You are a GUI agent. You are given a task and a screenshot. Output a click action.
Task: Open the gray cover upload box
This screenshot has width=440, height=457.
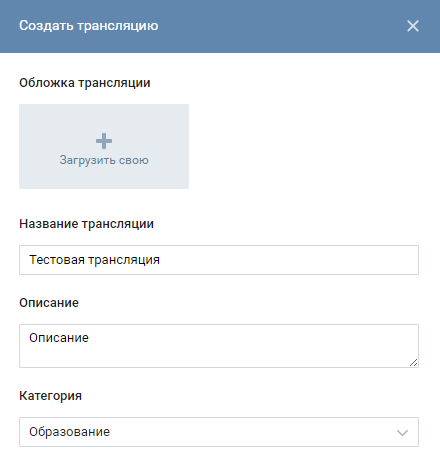(x=104, y=146)
